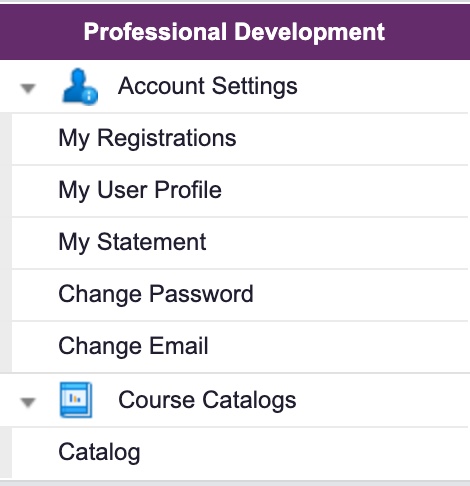Click the Course Catalogs book icon

pos(76,400)
